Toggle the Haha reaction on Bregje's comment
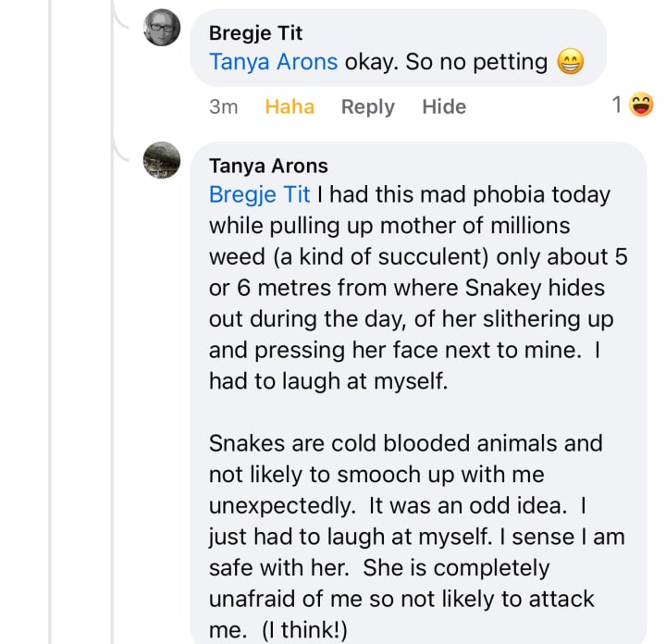Viewport: 666px width, 644px height. point(290,106)
